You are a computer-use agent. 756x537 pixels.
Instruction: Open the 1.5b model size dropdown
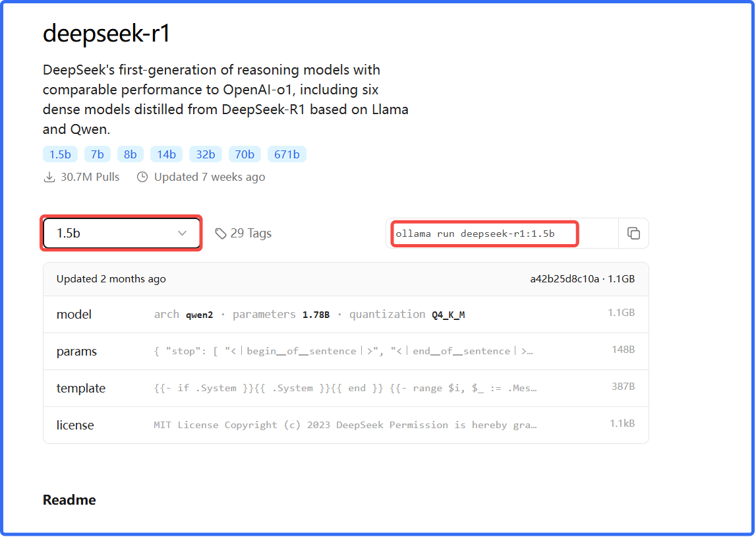pos(121,234)
